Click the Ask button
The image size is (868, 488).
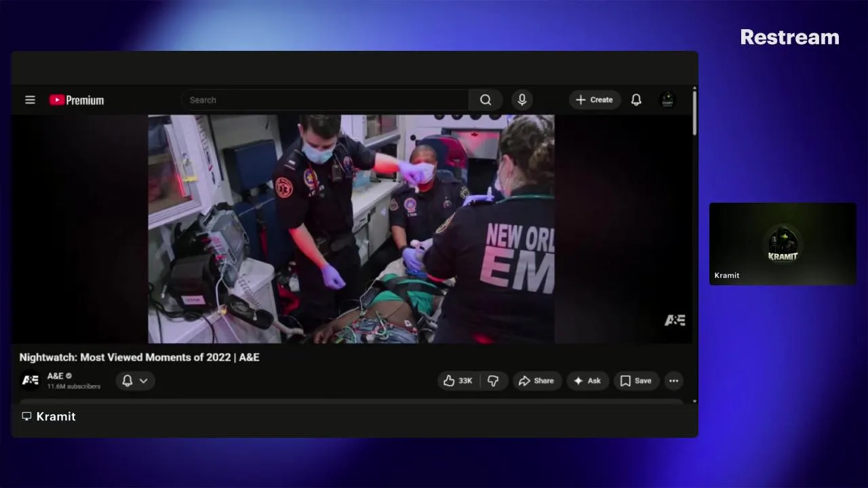click(587, 381)
